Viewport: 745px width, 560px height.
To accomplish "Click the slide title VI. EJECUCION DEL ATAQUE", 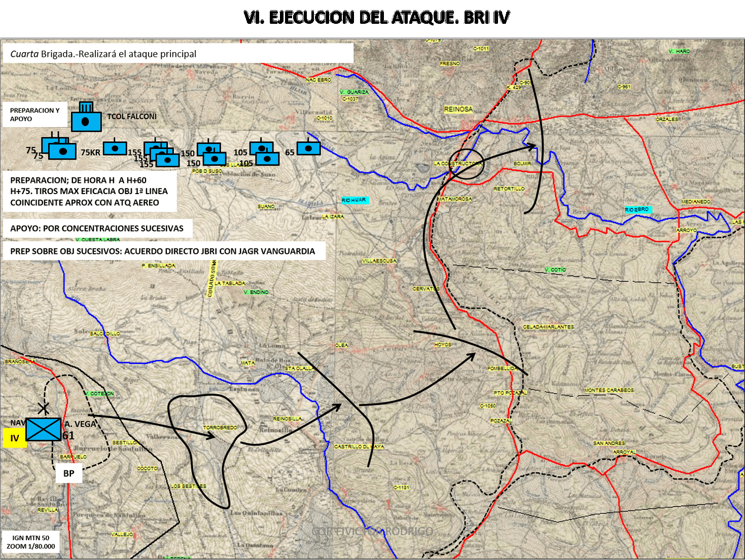I will click(x=376, y=17).
